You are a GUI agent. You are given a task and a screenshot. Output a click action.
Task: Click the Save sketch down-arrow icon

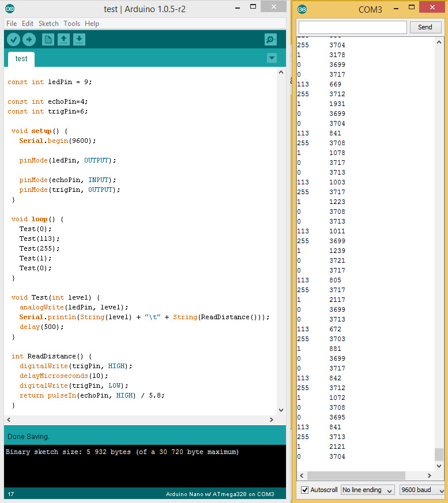tap(80, 40)
